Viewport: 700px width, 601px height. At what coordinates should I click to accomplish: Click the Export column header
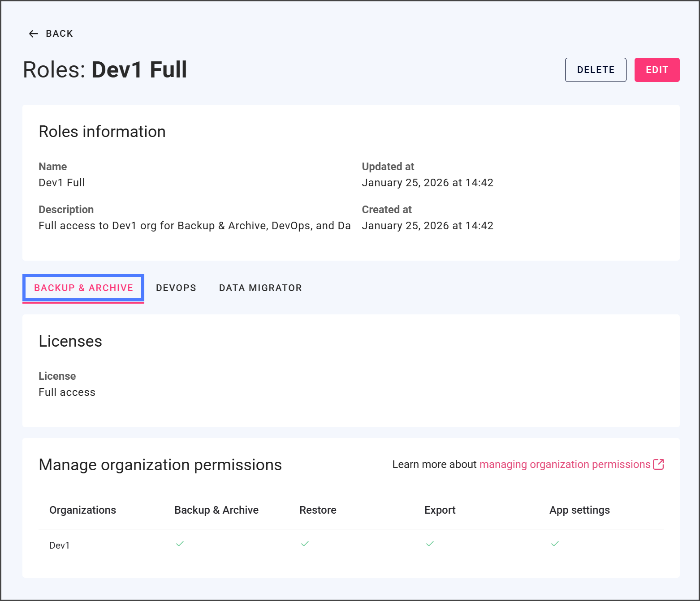click(x=440, y=510)
